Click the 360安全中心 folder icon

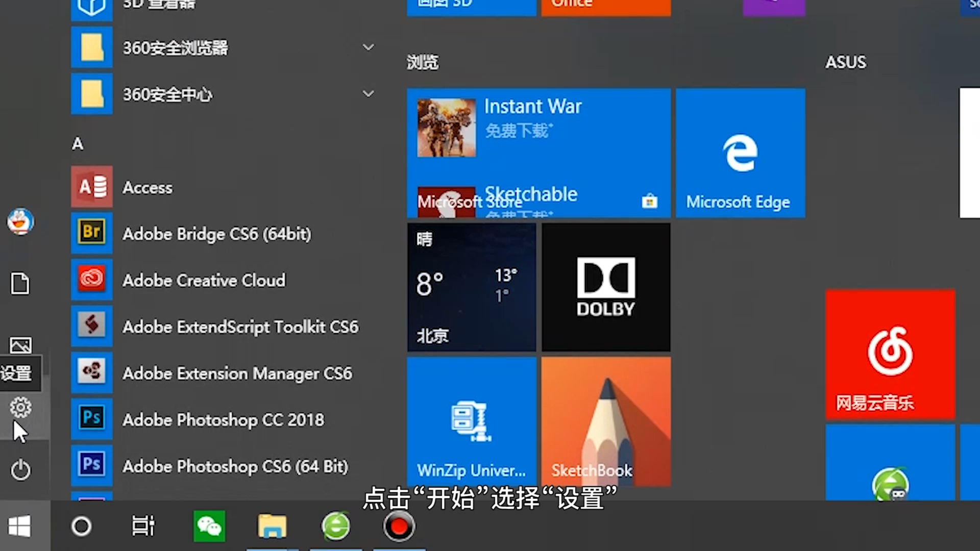pyautogui.click(x=92, y=94)
